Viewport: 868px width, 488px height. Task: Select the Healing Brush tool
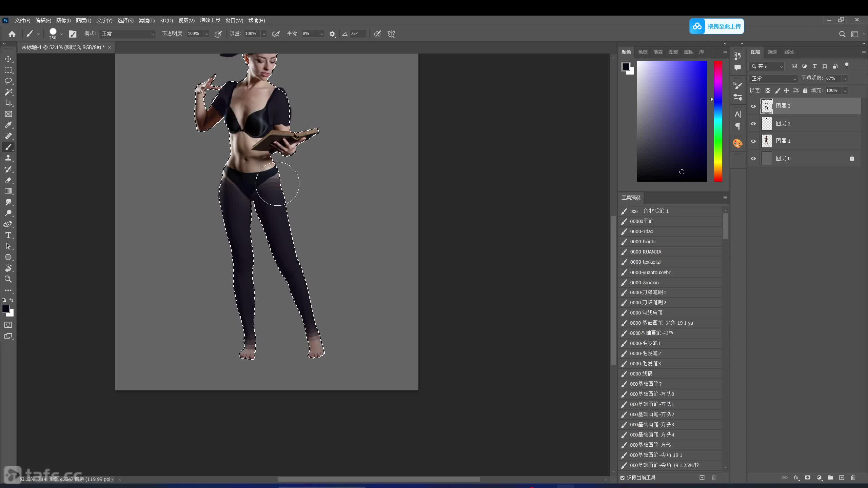[8, 136]
